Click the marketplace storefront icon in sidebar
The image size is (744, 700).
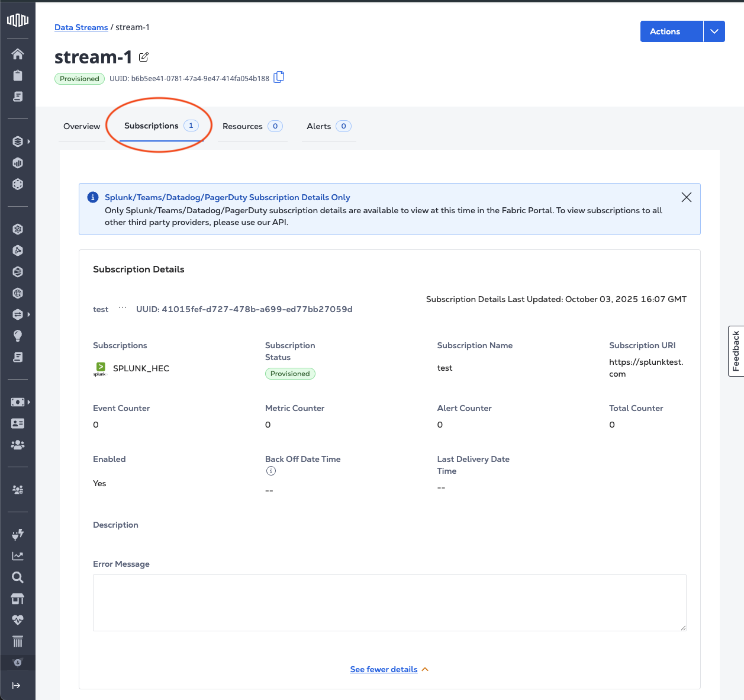tap(18, 599)
